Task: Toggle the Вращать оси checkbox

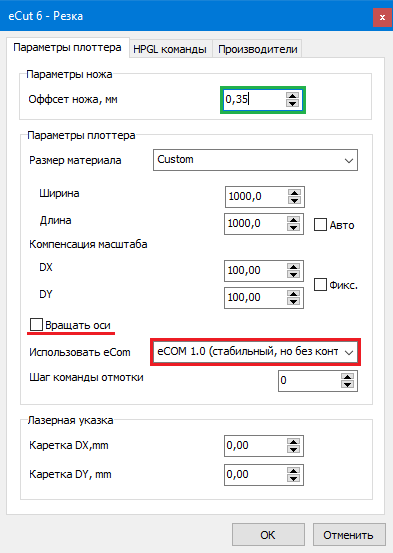Action: pos(36,325)
